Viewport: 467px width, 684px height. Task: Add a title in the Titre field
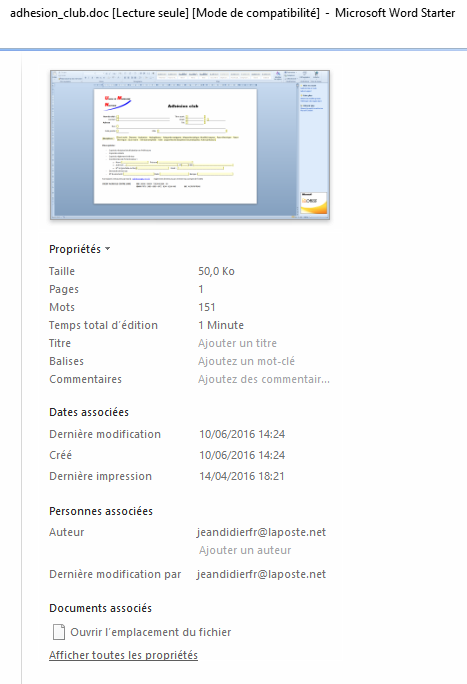pyautogui.click(x=237, y=343)
